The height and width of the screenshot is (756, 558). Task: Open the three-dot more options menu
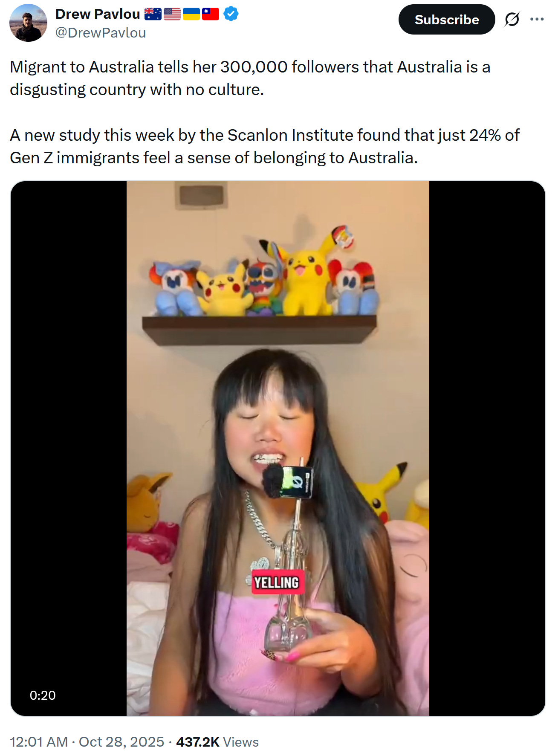click(537, 19)
